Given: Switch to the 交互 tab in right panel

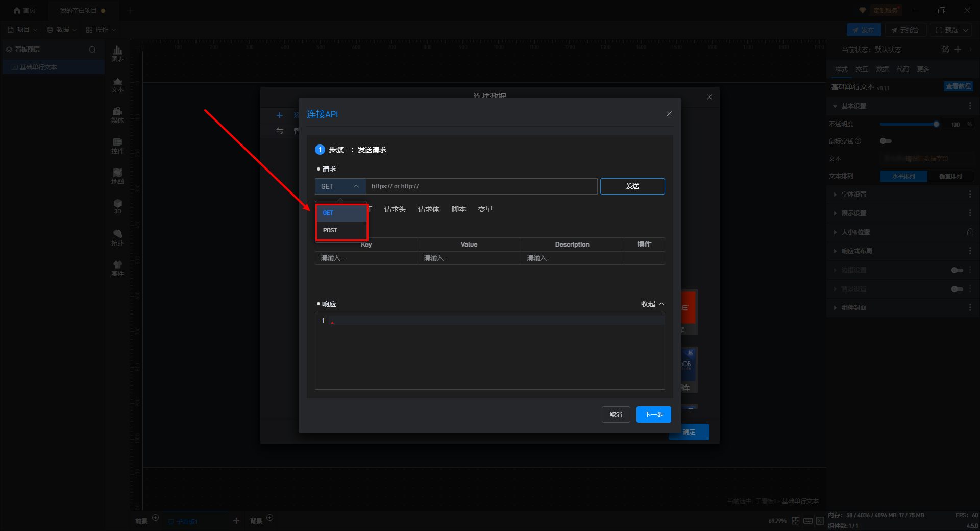Looking at the screenshot, I should pyautogui.click(x=862, y=69).
